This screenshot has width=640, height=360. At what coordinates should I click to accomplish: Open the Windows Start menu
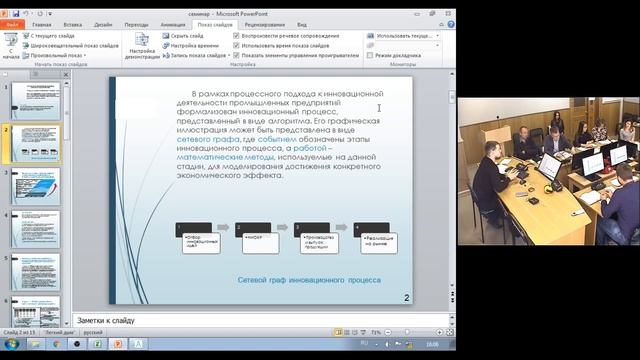[x=11, y=344]
